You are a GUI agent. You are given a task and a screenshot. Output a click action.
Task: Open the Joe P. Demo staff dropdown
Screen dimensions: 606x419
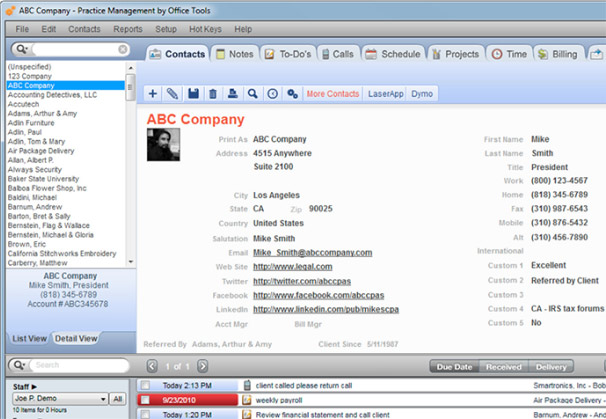click(x=60, y=398)
